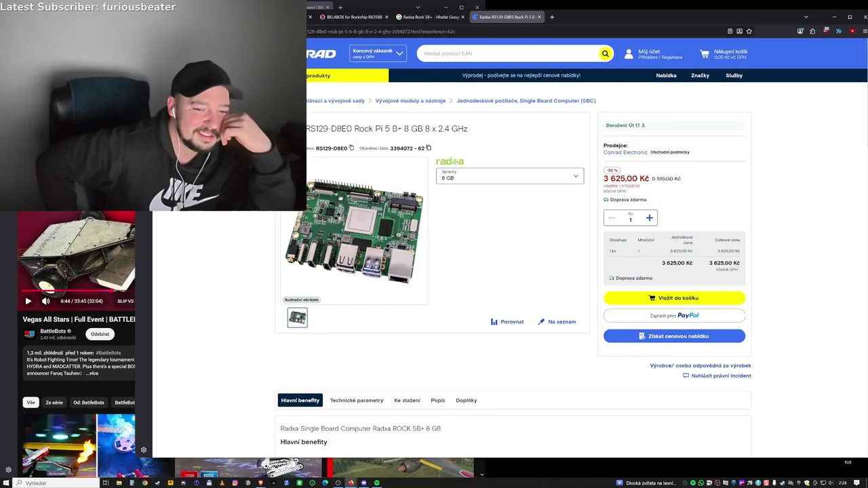868x488 pixels.
Task: Select the Ze série filter chip
Action: pos(54,403)
